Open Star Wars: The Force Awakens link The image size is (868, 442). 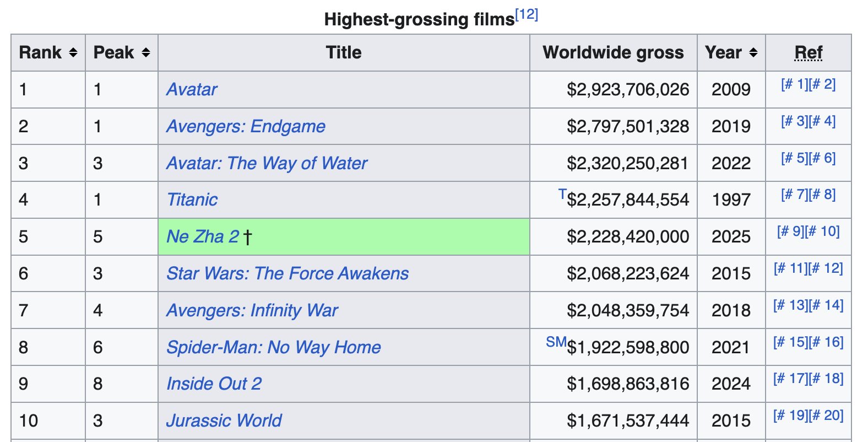[287, 273]
